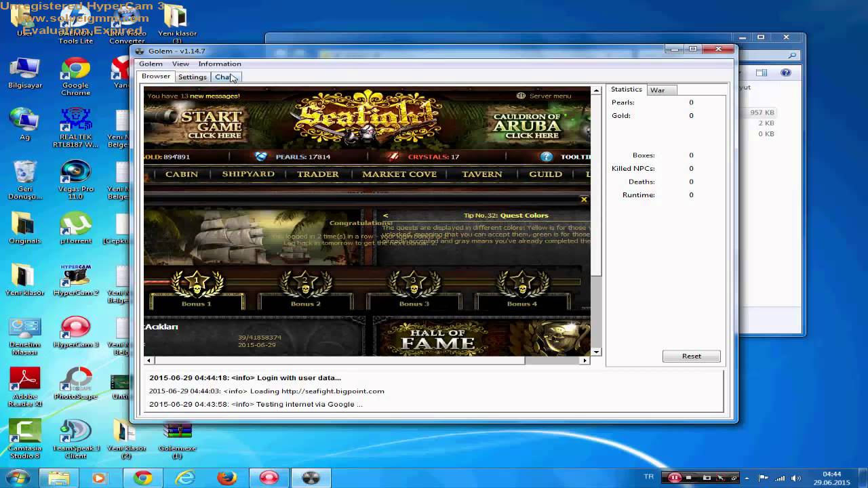Open the HyperCam 3 desktop shortcut

[x=75, y=332]
